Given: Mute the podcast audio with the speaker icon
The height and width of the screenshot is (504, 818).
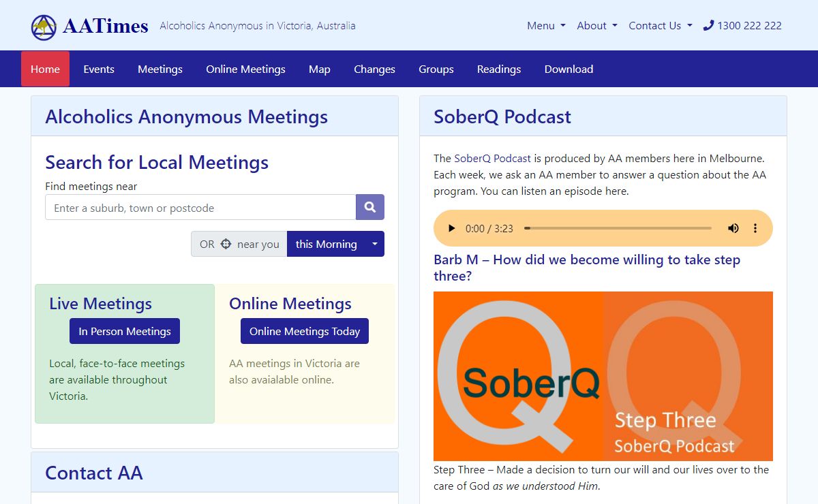Looking at the screenshot, I should (733, 228).
